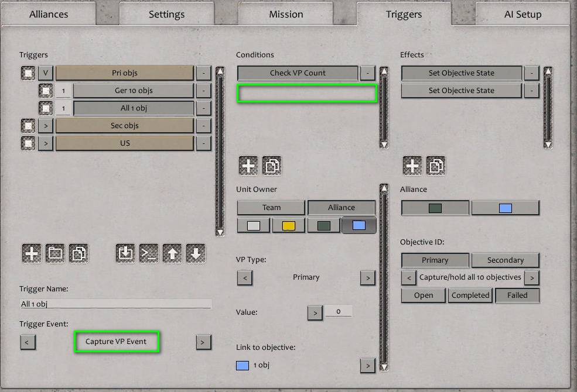Click the Triggers list scrollbar down arrow
The width and height of the screenshot is (577, 392).
coord(220,232)
